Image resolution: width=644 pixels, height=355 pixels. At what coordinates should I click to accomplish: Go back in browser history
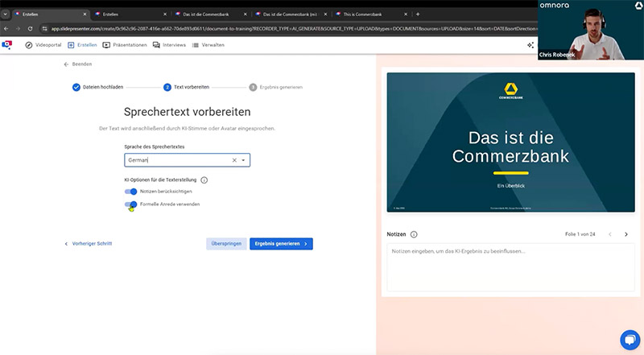coord(6,29)
